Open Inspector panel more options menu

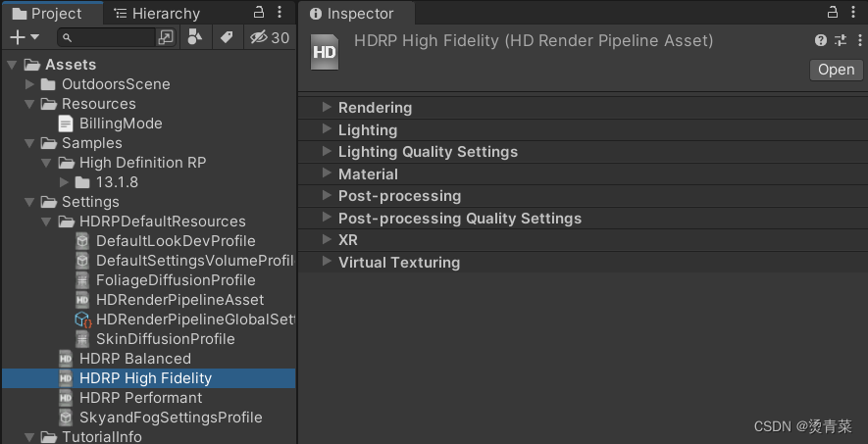click(x=853, y=12)
